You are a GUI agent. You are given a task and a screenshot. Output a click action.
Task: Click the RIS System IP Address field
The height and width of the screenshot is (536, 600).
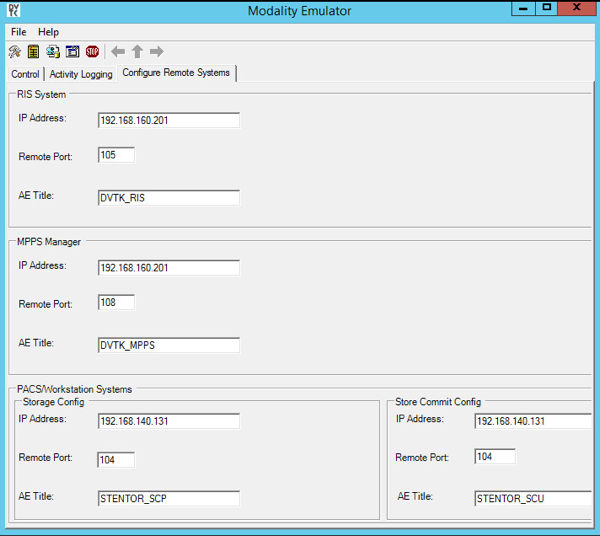click(168, 121)
